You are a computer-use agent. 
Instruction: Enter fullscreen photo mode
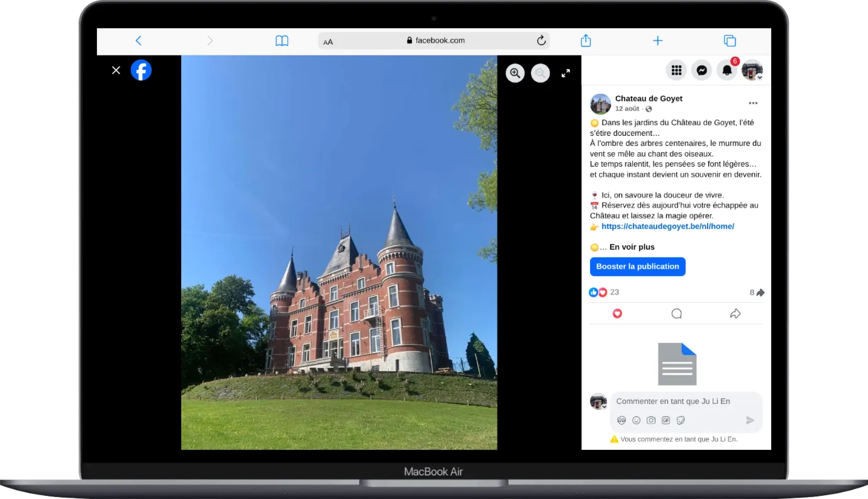pos(565,73)
